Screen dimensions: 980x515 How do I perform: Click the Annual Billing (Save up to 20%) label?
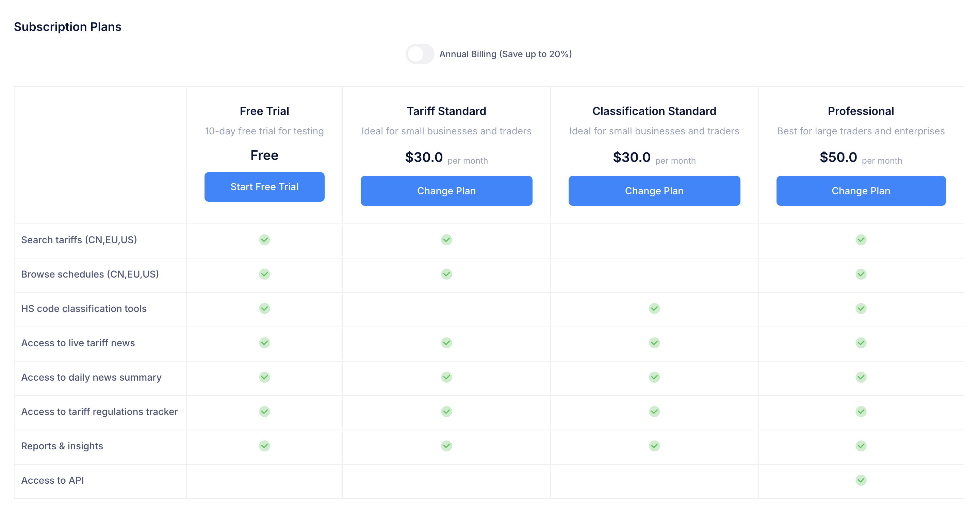coord(505,54)
